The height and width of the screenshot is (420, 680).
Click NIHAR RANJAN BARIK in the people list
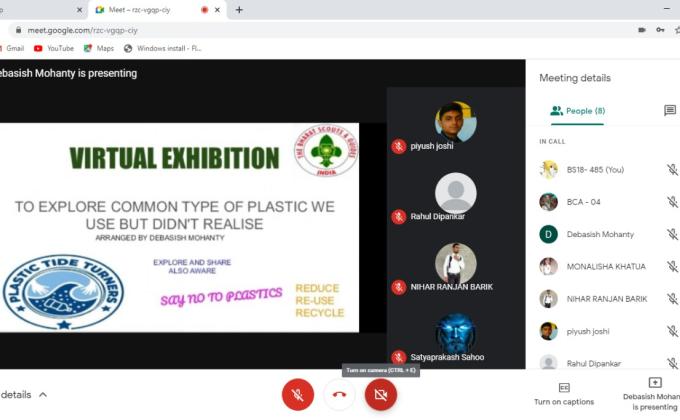tap(607, 299)
